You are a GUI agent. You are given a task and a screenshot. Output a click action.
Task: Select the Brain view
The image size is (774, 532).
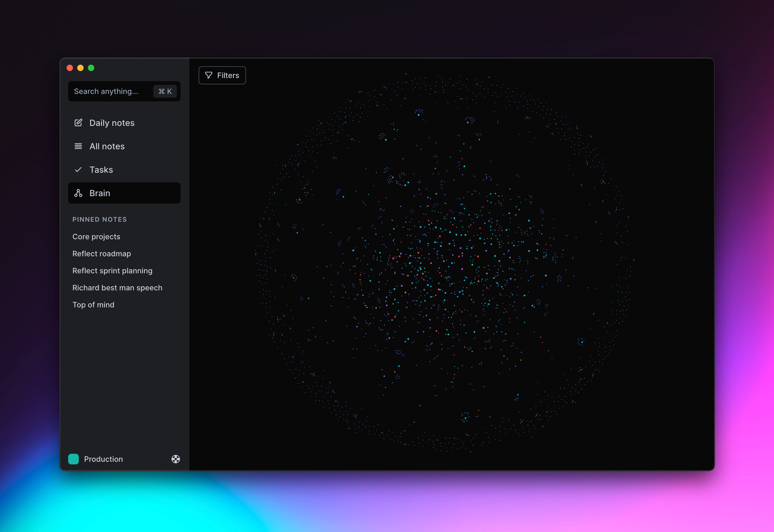(124, 193)
